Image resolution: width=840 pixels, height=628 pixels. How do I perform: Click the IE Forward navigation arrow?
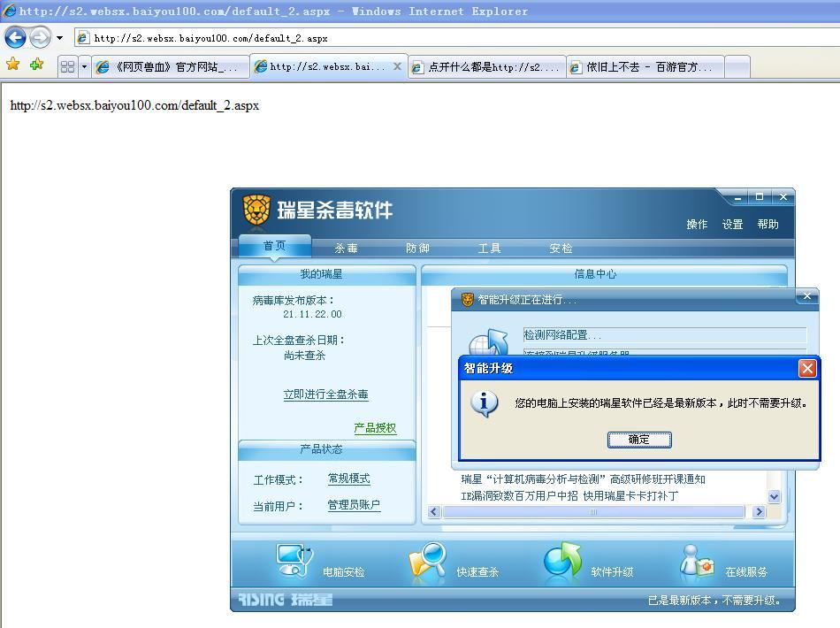39,38
